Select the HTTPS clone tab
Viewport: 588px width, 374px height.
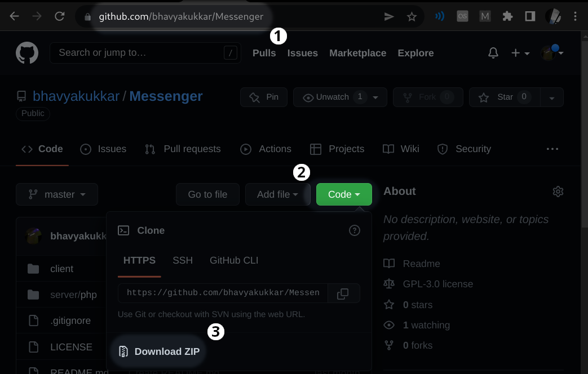[x=139, y=260]
